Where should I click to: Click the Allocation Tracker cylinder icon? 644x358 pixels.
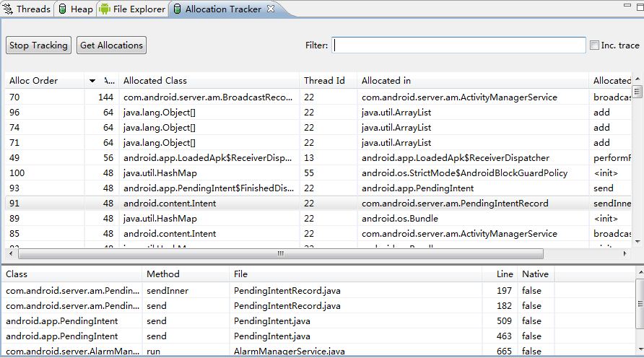pos(177,9)
